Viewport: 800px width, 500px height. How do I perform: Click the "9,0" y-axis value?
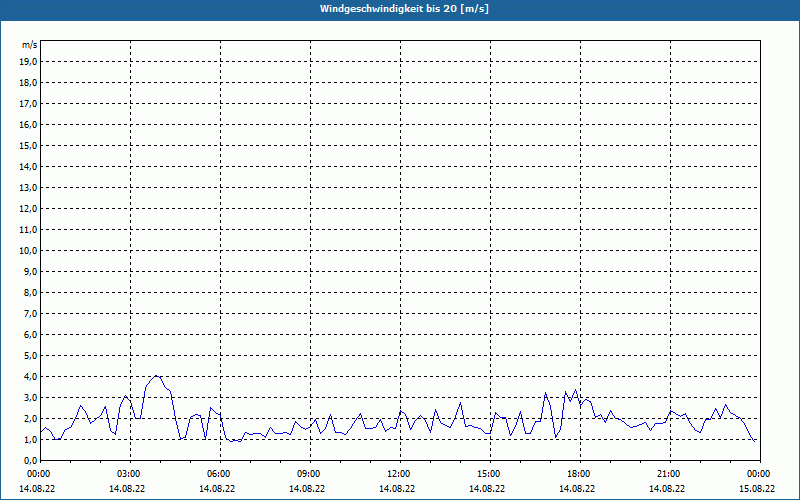tap(31, 271)
